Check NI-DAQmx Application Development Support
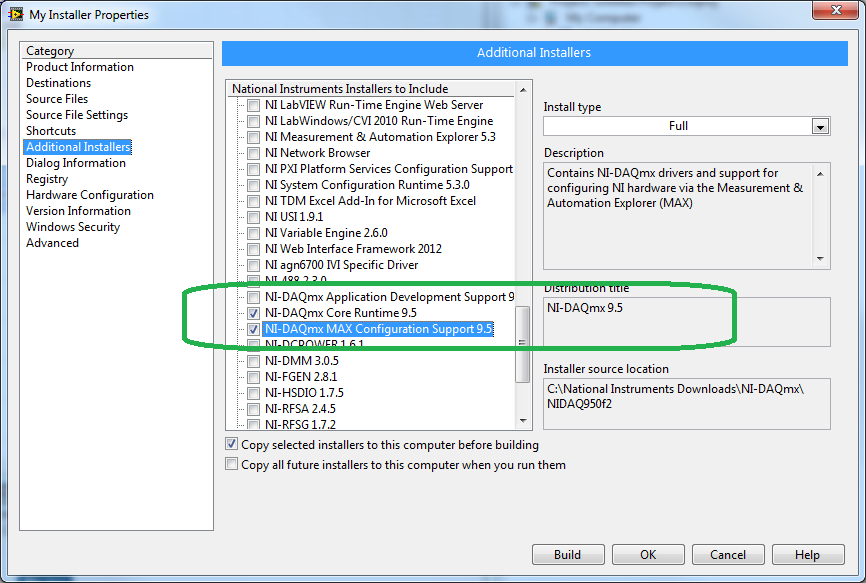866x583 pixels. (x=254, y=298)
